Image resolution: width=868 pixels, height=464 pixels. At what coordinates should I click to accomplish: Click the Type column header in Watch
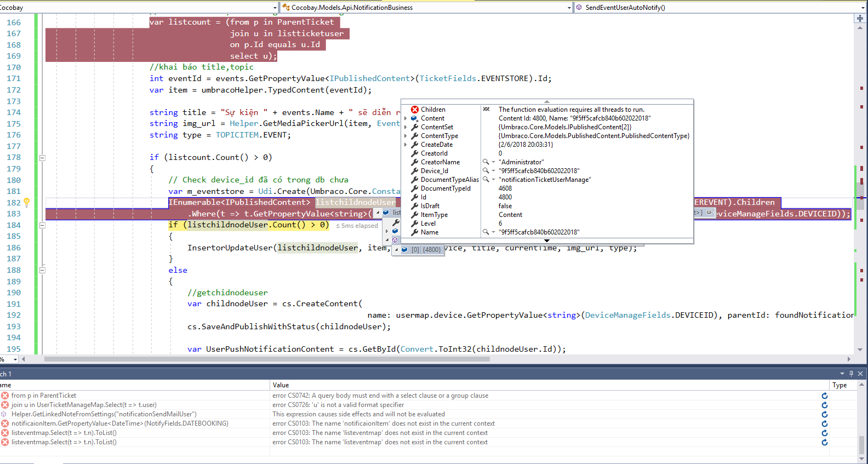[x=843, y=385]
